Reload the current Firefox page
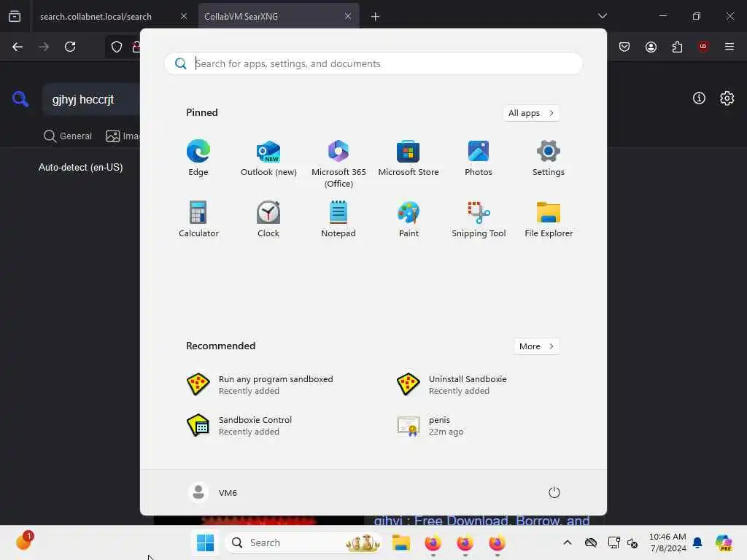 click(70, 47)
